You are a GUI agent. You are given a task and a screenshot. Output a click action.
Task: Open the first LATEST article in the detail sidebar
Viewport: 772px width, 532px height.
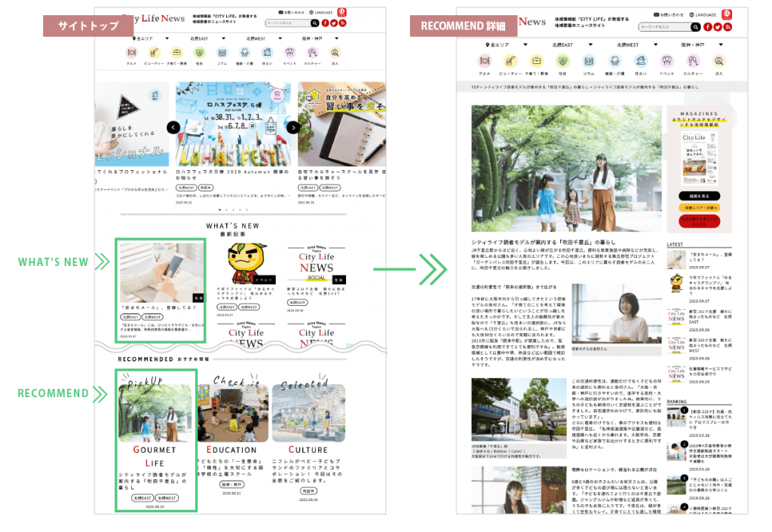[x=699, y=260]
